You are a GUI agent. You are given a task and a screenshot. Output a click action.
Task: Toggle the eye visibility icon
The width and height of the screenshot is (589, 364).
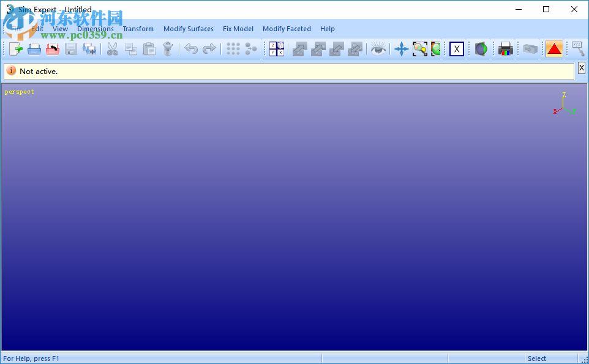pos(378,49)
